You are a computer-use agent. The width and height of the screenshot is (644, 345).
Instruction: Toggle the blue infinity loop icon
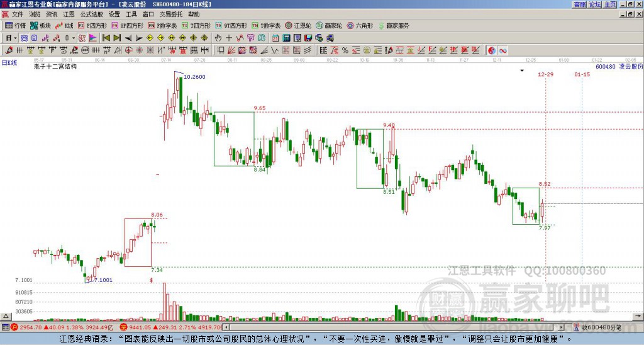click(x=502, y=50)
